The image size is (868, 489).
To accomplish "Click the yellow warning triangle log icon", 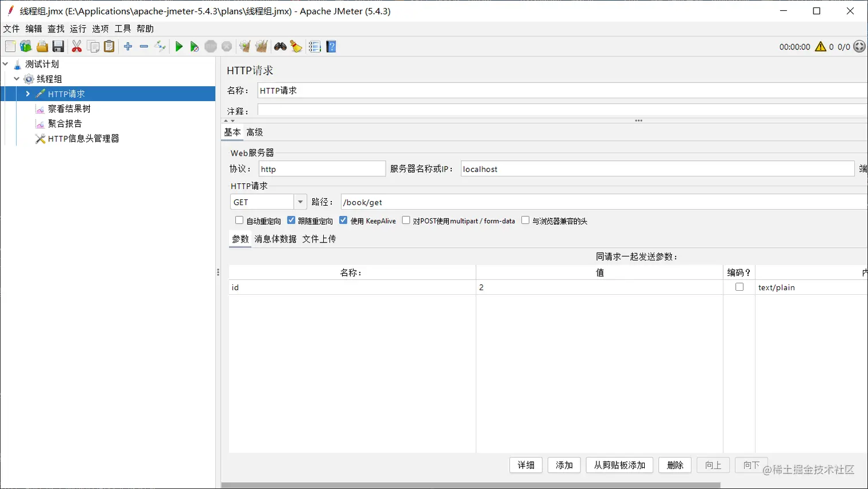I will click(x=820, y=47).
